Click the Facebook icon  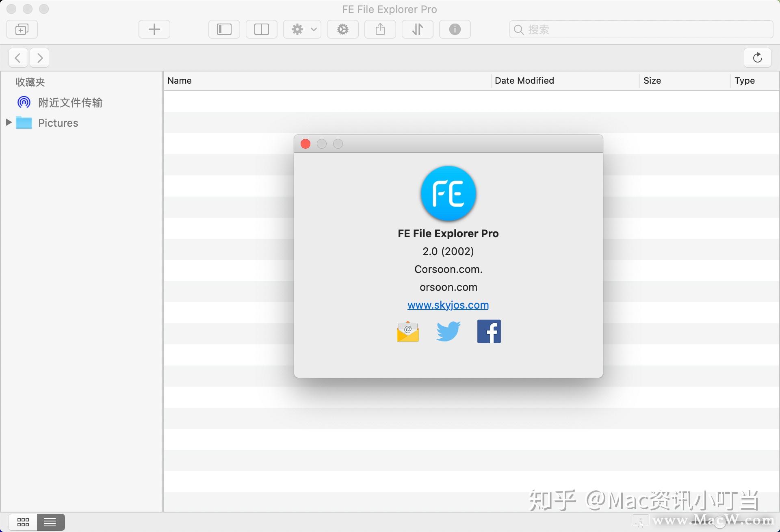click(x=489, y=331)
